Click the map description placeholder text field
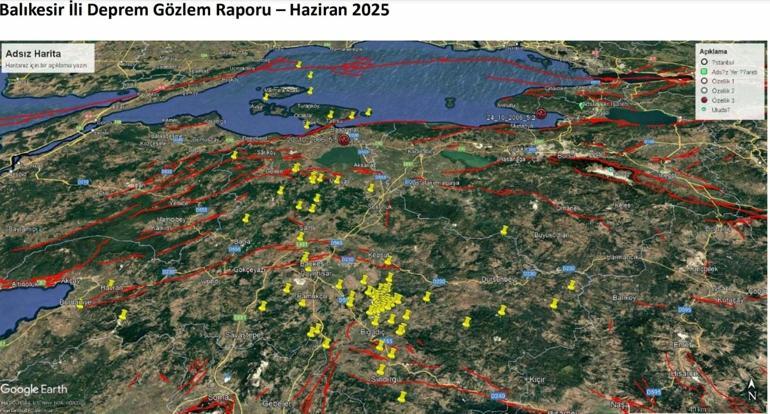 (x=48, y=65)
